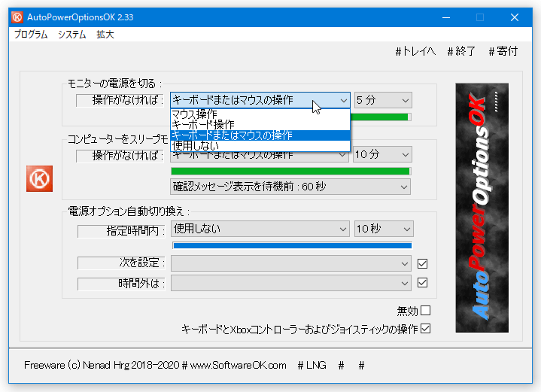Choose highlighted キーボードまたはマウスの操作 option
This screenshot has height=392, width=541.
[x=260, y=135]
